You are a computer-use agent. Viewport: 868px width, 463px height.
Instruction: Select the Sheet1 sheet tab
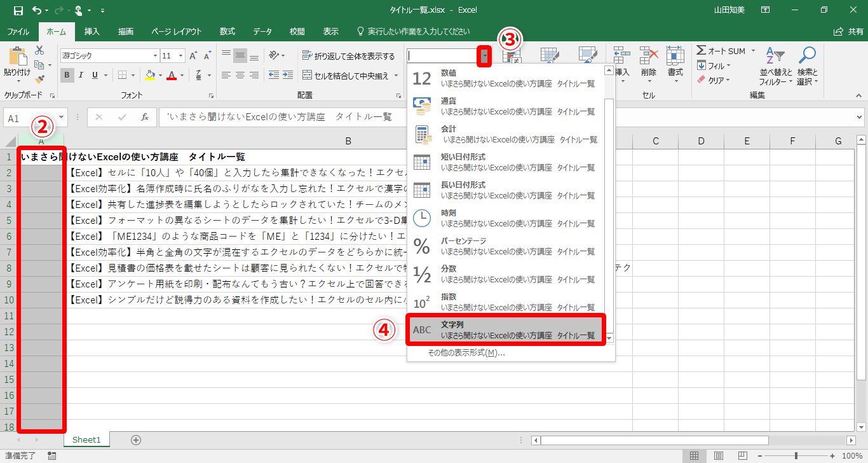(x=86, y=439)
